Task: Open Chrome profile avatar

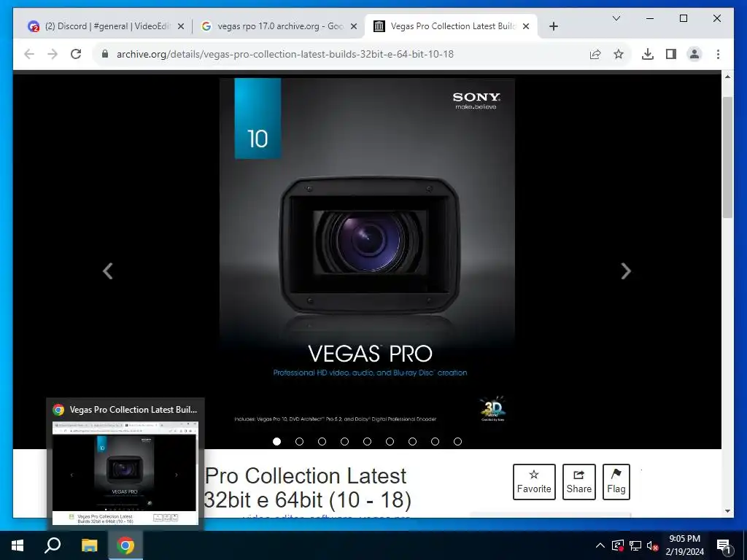Action: (694, 54)
